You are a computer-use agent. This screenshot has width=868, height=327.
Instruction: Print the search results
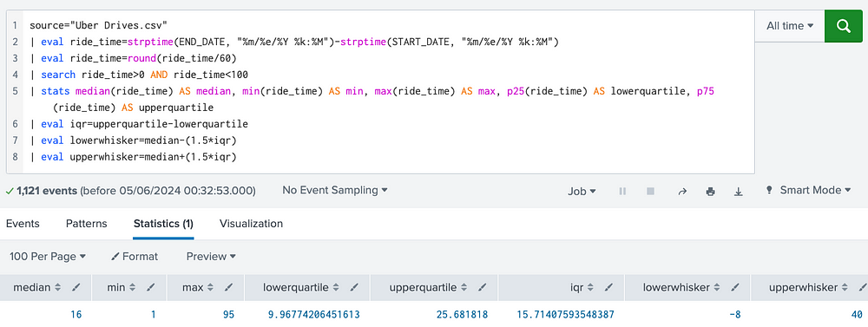(710, 191)
